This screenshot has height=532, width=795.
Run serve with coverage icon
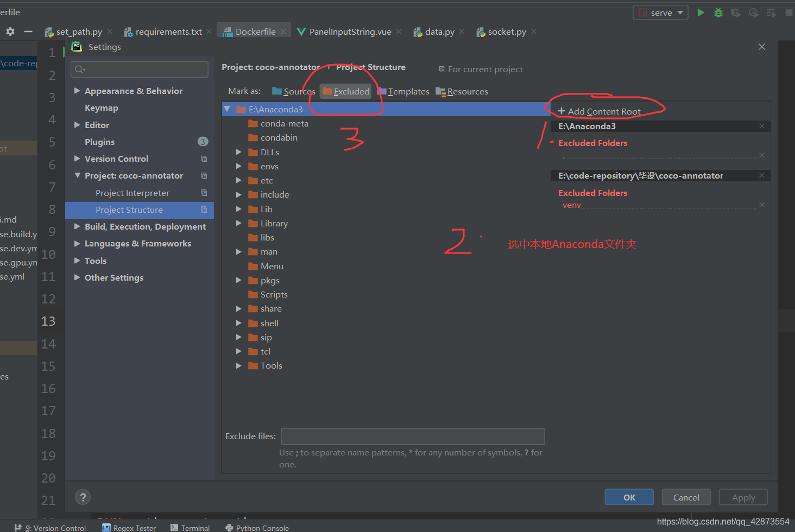click(x=736, y=12)
